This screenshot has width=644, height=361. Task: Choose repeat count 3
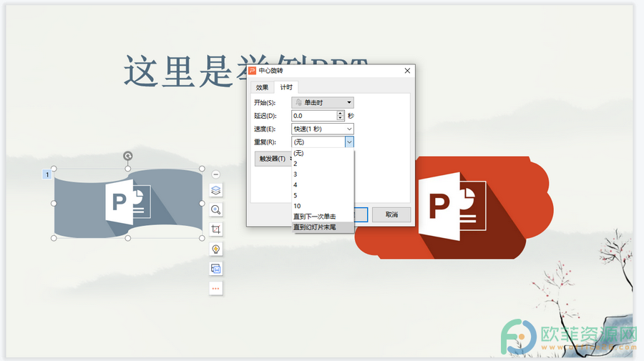[x=323, y=174]
